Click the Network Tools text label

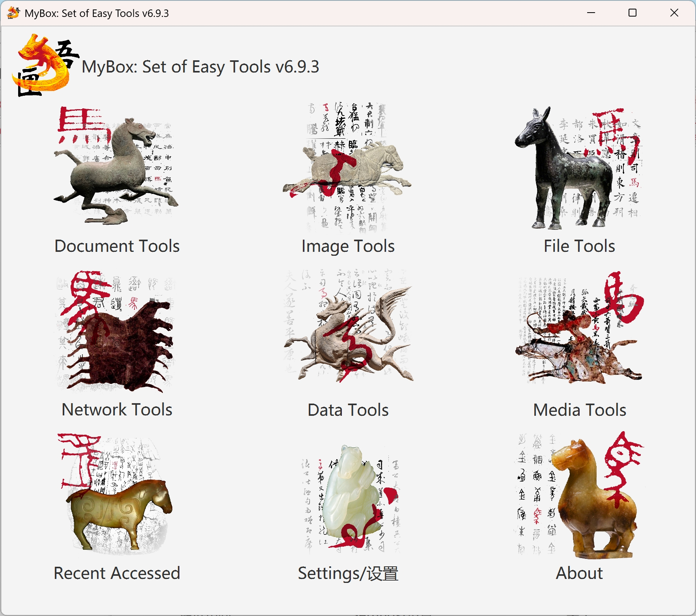point(117,410)
